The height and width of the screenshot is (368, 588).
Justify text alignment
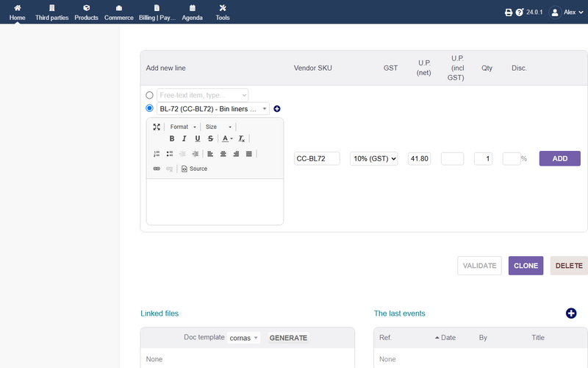(x=248, y=154)
